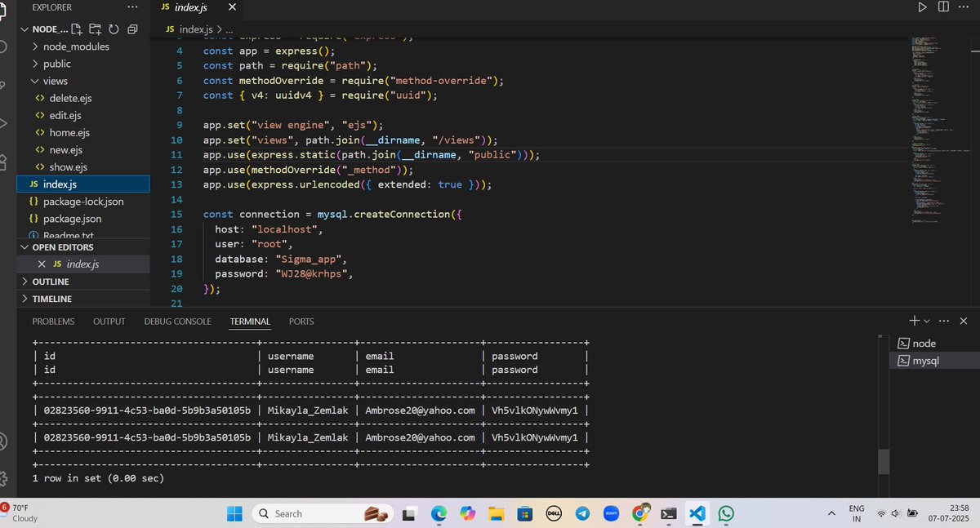Open editor more actions ellipsis at top right

tap(964, 7)
